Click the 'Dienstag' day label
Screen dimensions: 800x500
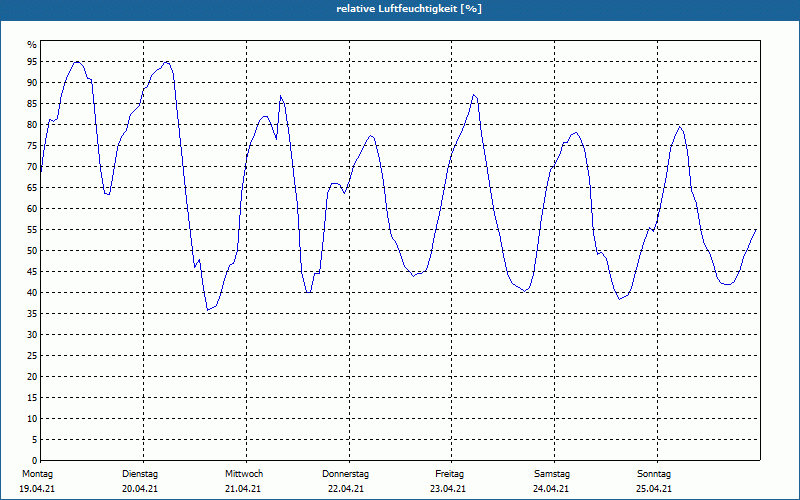click(x=140, y=474)
